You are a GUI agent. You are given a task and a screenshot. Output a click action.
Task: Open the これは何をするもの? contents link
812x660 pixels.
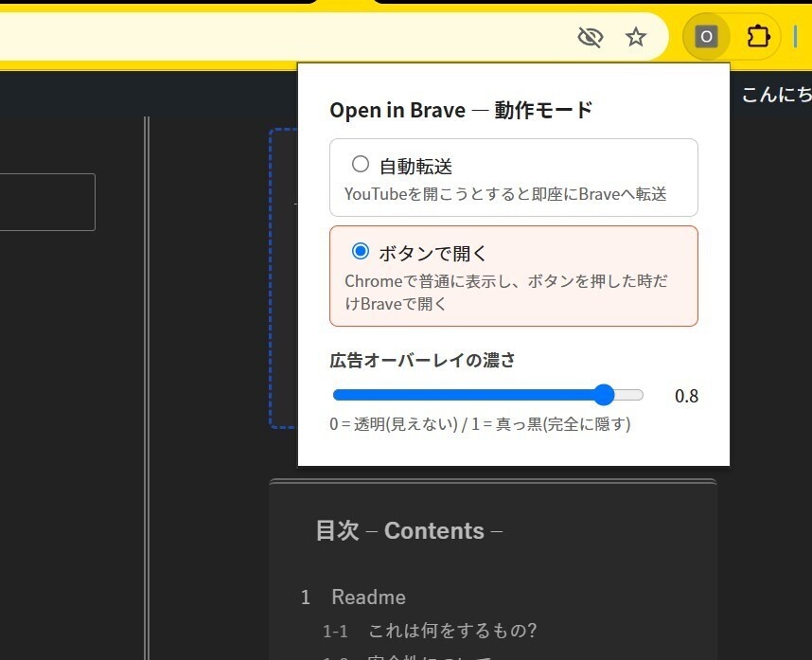tap(452, 631)
